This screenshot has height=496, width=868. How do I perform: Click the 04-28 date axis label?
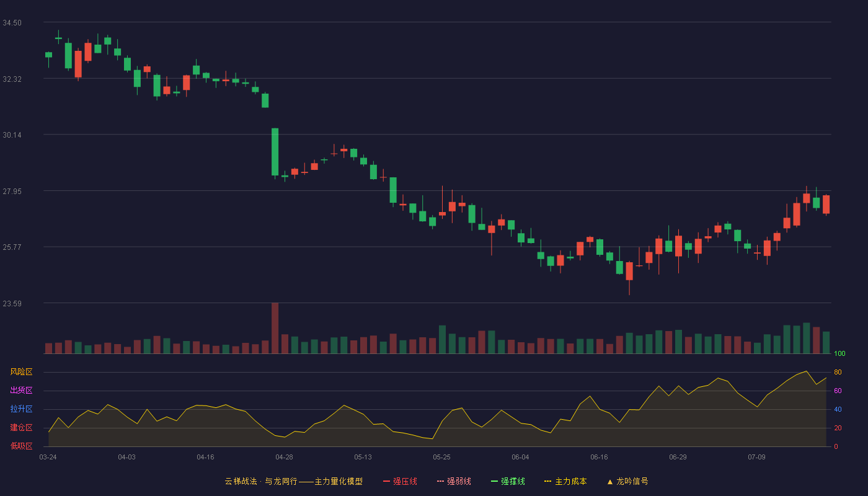[284, 457]
